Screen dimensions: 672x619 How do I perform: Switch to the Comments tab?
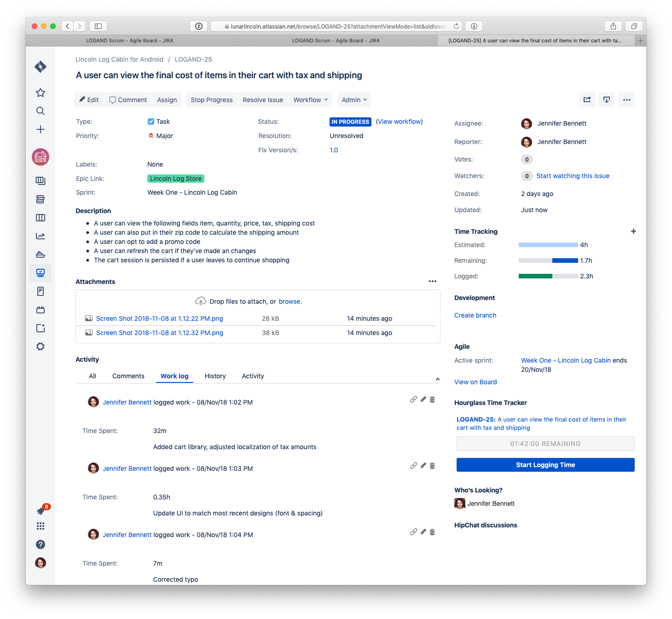point(128,376)
